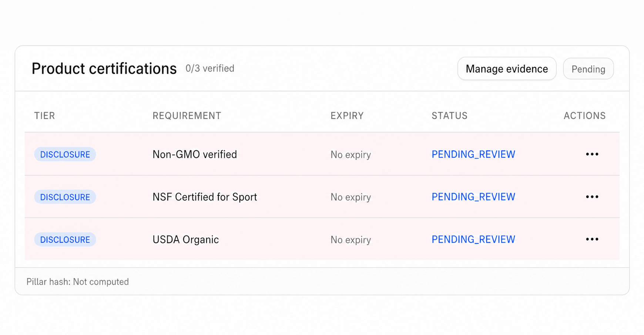Click the DISCLOSURE badge on USDA Organic row
The height and width of the screenshot is (335, 644).
[65, 239]
